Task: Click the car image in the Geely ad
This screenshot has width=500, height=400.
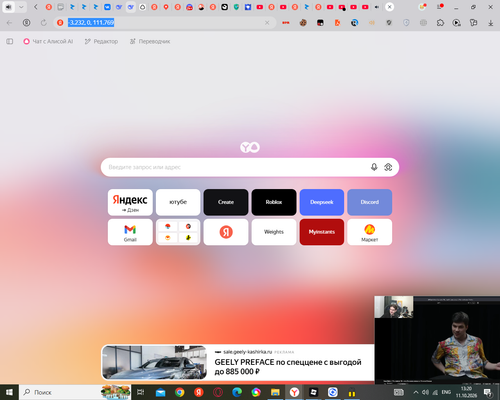Action: click(154, 362)
